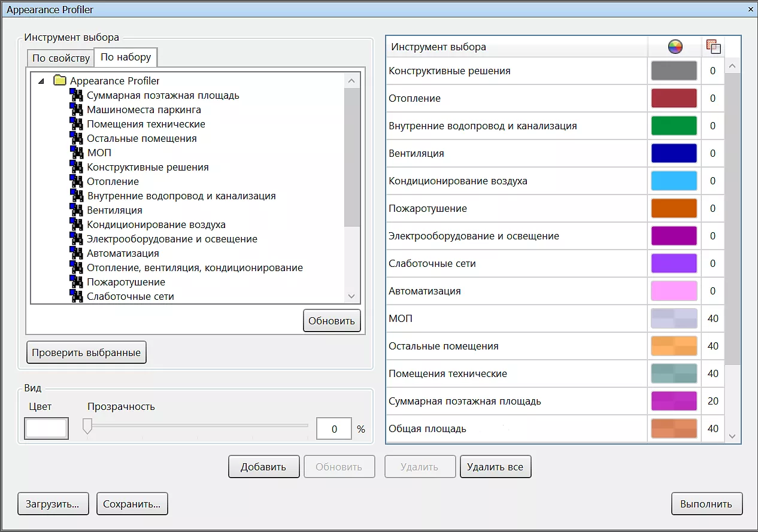The height and width of the screenshot is (532, 758).
Task: Click the Appearance Profiler folder icon
Action: 59,81
